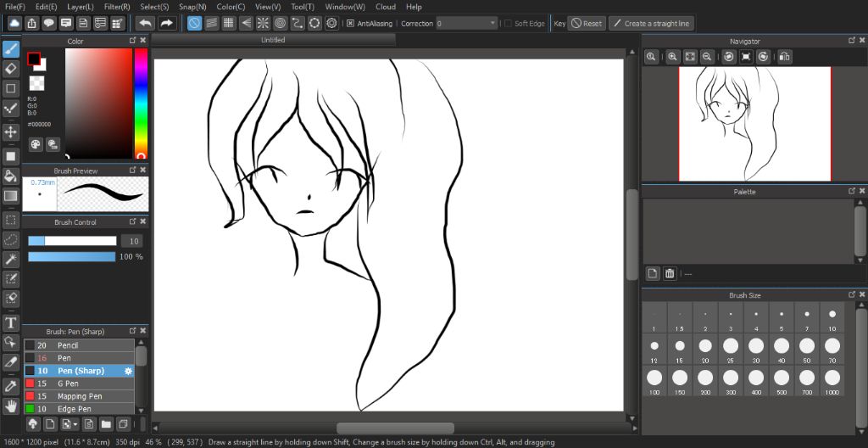
Task: Zoom out using the Navigator magnifier minus
Action: 706,57
